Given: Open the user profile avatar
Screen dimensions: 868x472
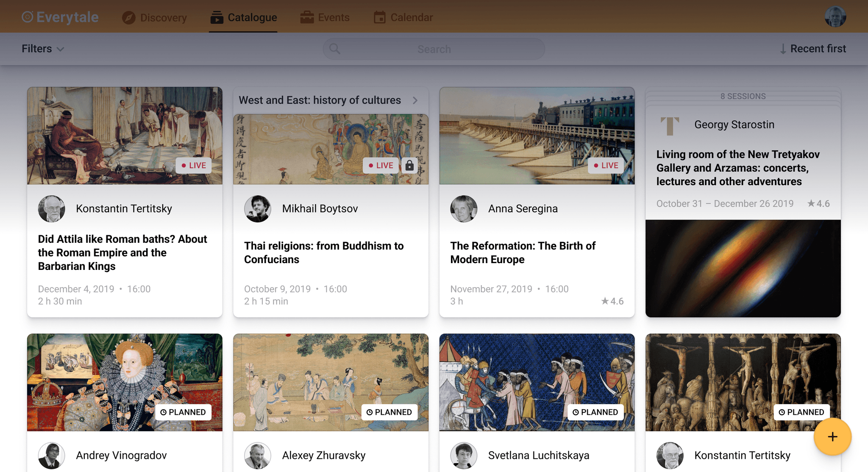Looking at the screenshot, I should (x=835, y=17).
